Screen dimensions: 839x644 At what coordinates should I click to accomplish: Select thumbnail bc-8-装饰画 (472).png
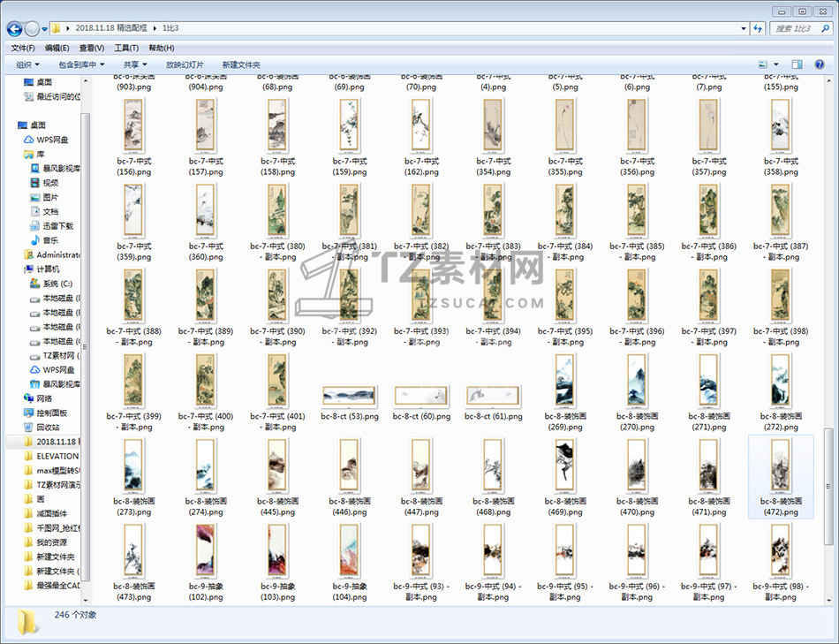coord(780,475)
